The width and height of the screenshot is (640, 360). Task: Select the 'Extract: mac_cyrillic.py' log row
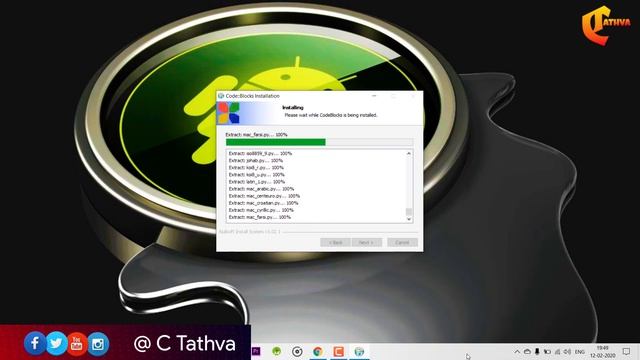click(261, 210)
